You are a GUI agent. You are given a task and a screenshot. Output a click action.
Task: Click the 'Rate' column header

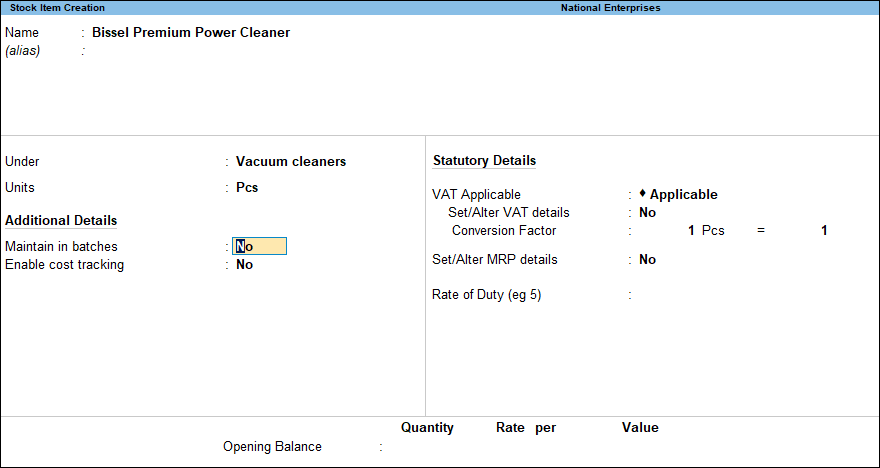tap(510, 428)
